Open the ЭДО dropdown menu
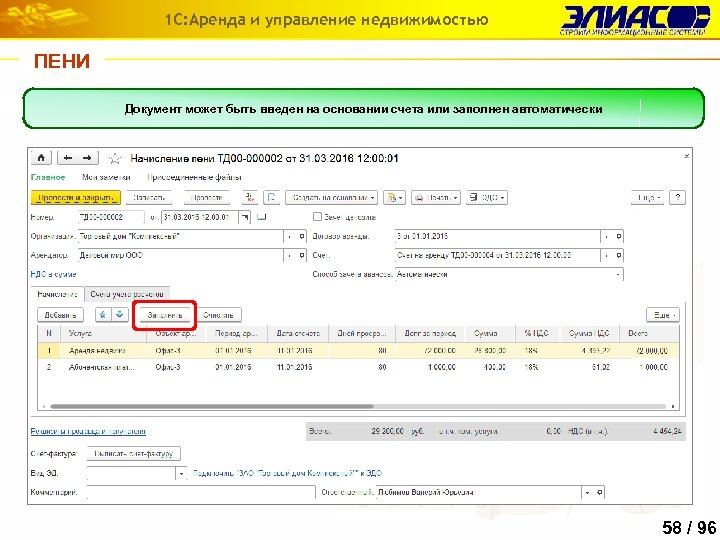This screenshot has width=720, height=540. 487,197
